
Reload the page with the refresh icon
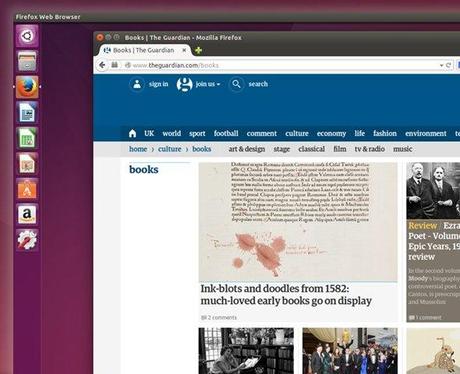click(449, 65)
